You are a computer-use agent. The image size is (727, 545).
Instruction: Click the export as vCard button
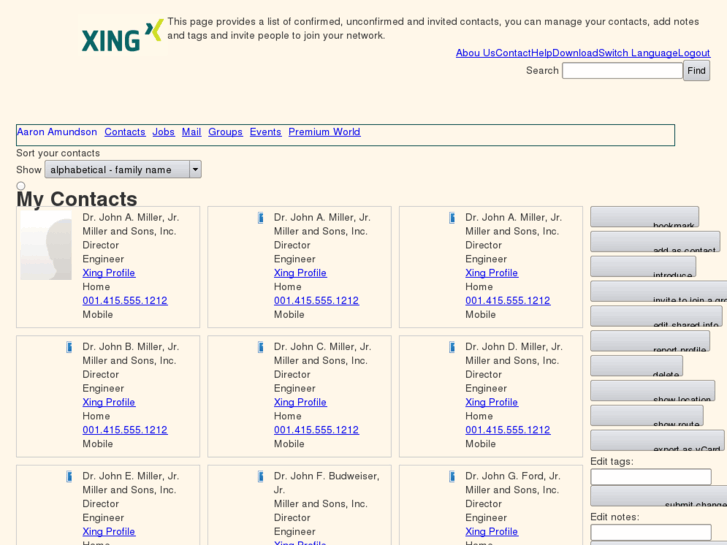(x=657, y=441)
